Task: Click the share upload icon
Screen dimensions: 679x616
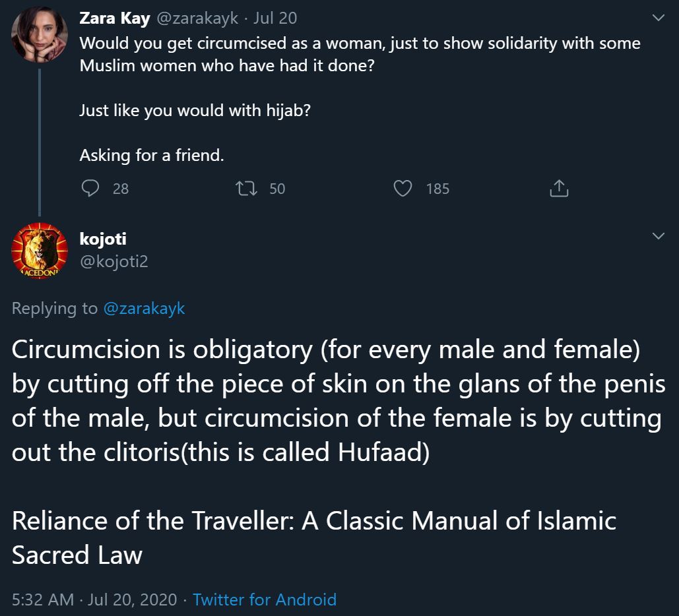Action: click(x=558, y=189)
